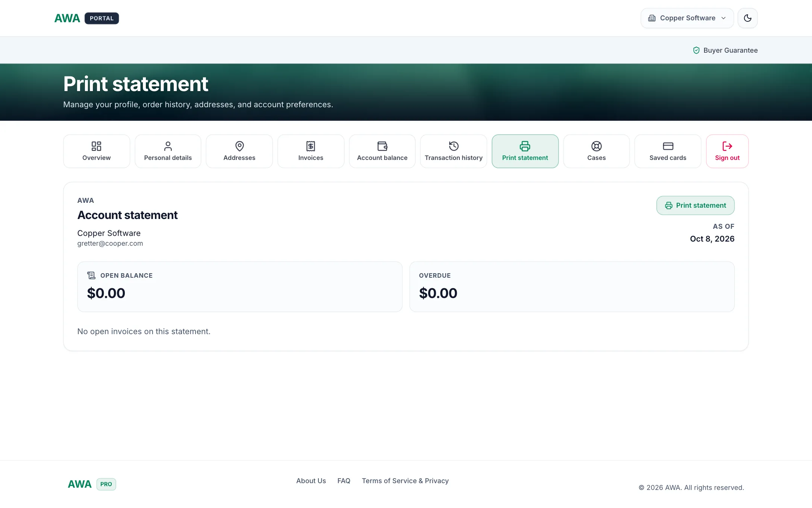Go to the Overview tab
This screenshot has height=508, width=812.
tap(97, 151)
